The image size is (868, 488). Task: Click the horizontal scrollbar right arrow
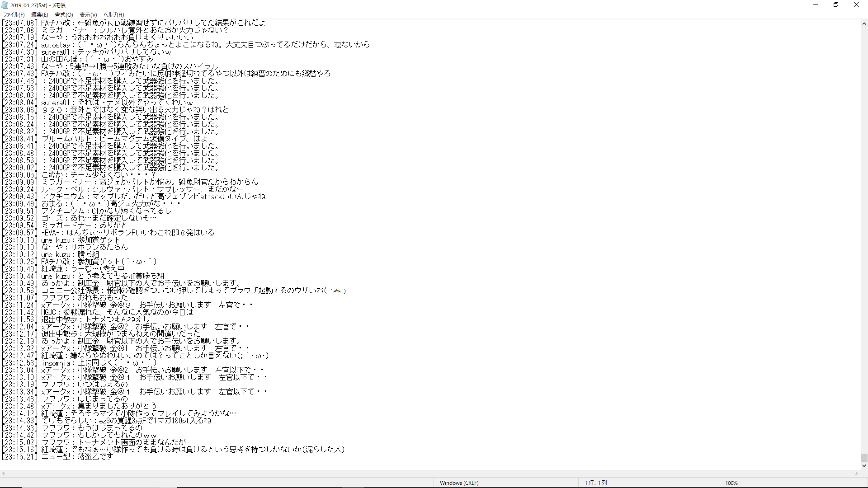pos(856,474)
